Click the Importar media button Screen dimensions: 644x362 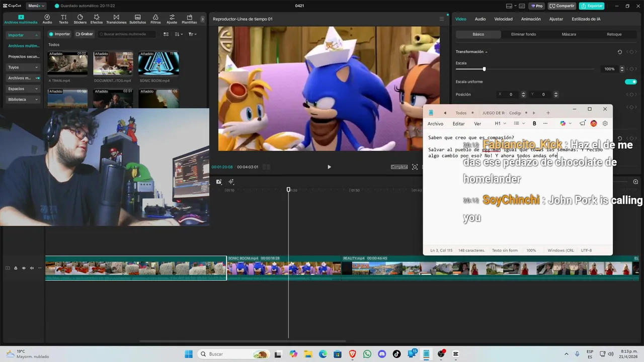click(59, 34)
